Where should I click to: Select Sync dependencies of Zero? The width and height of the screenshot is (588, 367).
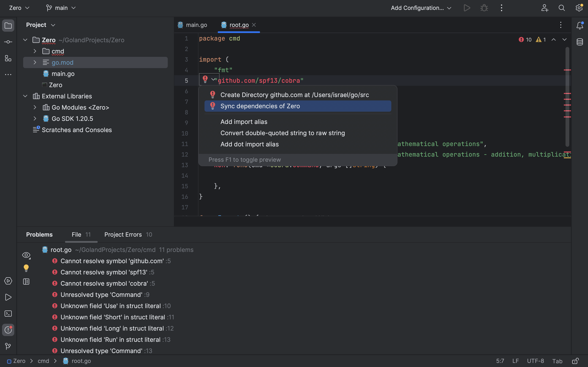coord(260,106)
